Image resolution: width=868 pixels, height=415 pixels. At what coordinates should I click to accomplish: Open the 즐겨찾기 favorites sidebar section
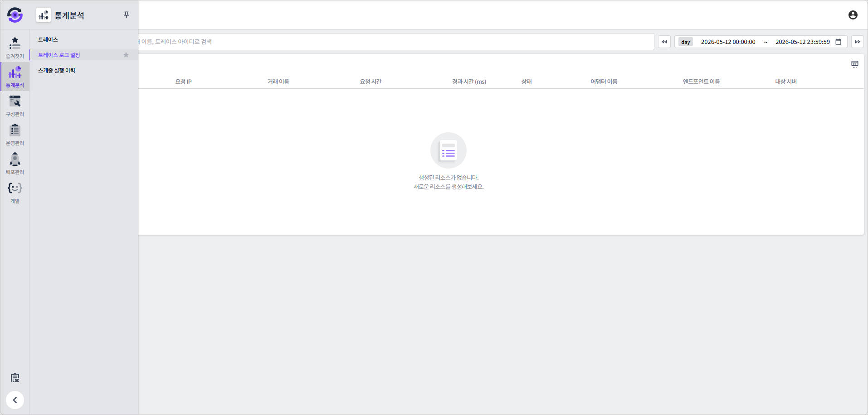(x=15, y=48)
